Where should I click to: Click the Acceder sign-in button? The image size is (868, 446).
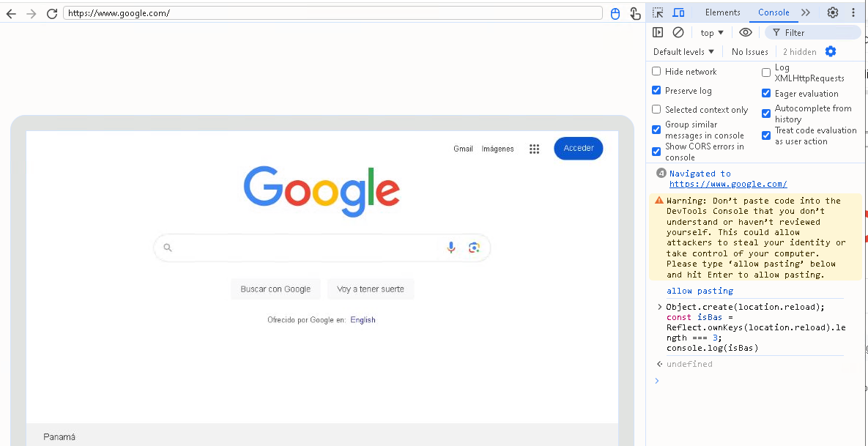578,148
